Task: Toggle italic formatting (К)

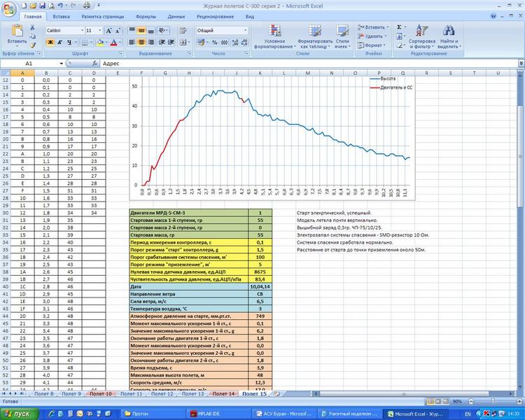Action: (60, 43)
